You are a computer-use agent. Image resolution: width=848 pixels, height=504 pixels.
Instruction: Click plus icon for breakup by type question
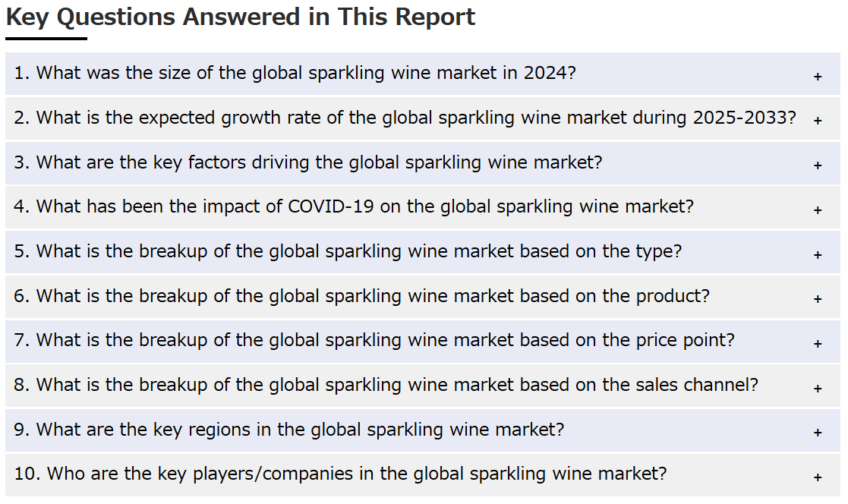tap(817, 255)
